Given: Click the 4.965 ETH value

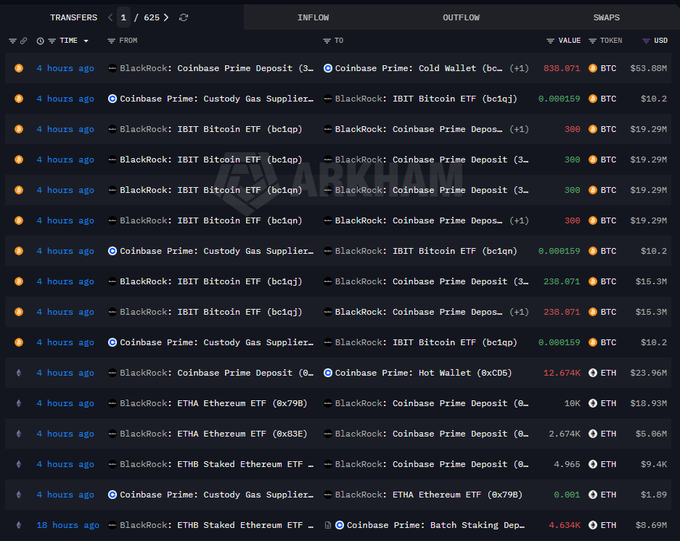Looking at the screenshot, I should (x=567, y=464).
